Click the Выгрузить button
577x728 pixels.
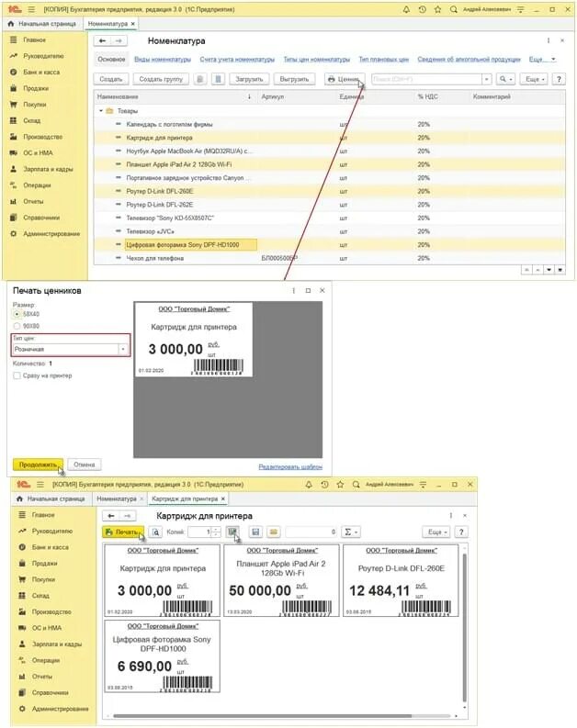pyautogui.click(x=294, y=79)
